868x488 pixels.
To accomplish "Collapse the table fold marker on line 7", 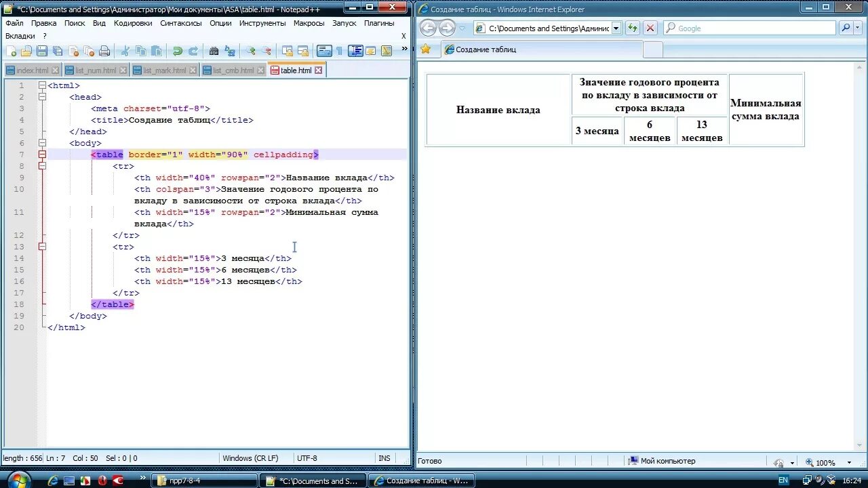I will [42, 155].
